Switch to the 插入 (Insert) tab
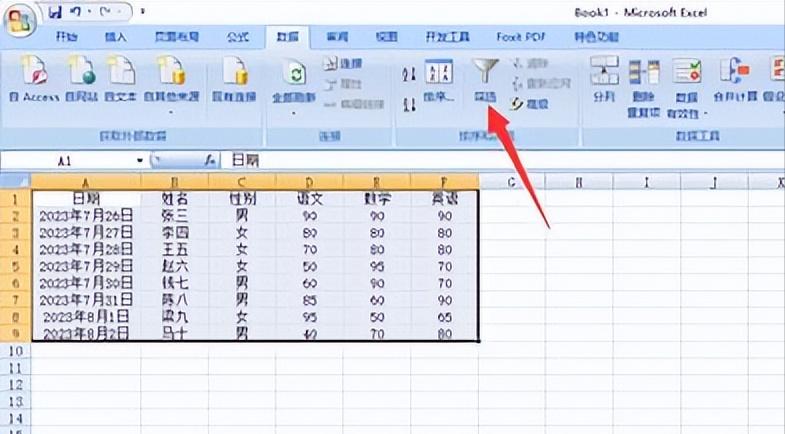Viewport: 785px width, 434px height. [116, 37]
